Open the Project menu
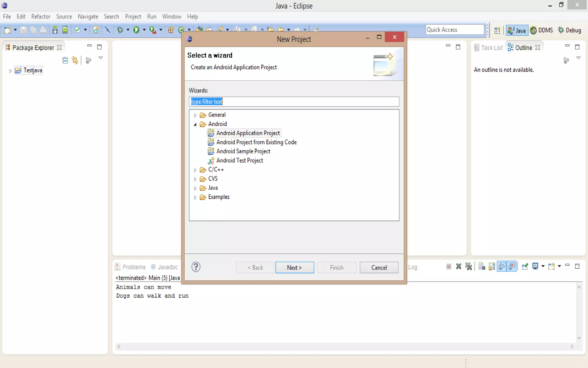The width and height of the screenshot is (588, 368). (133, 17)
